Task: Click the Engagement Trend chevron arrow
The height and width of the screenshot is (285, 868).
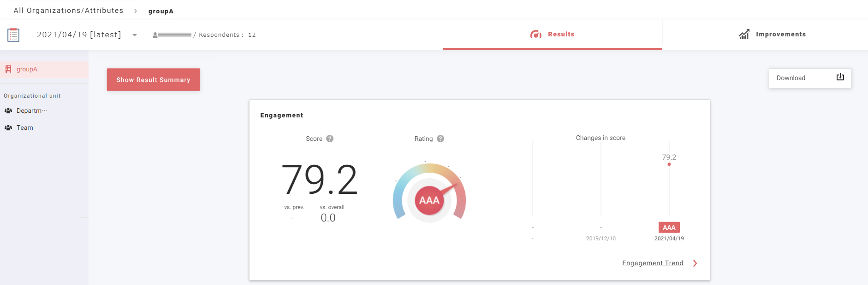Action: coord(695,263)
